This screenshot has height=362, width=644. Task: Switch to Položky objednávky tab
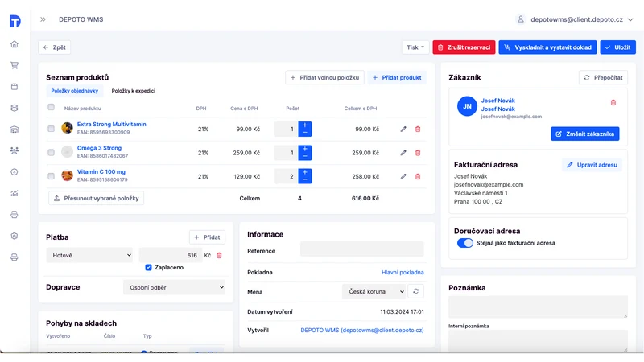(74, 91)
